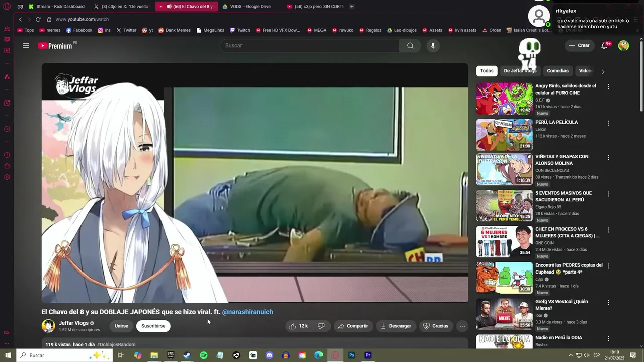Click the YouTube Buscar search field
The height and width of the screenshot is (362, 644).
point(310,46)
